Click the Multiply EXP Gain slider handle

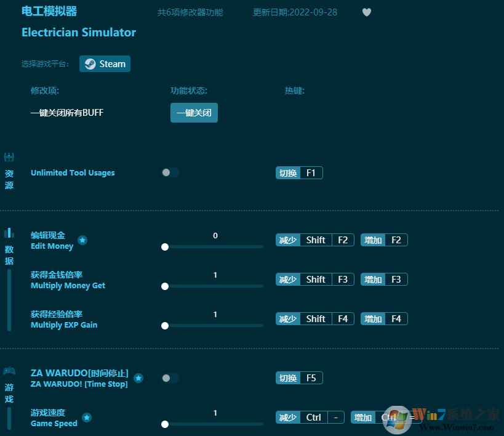[x=165, y=326]
